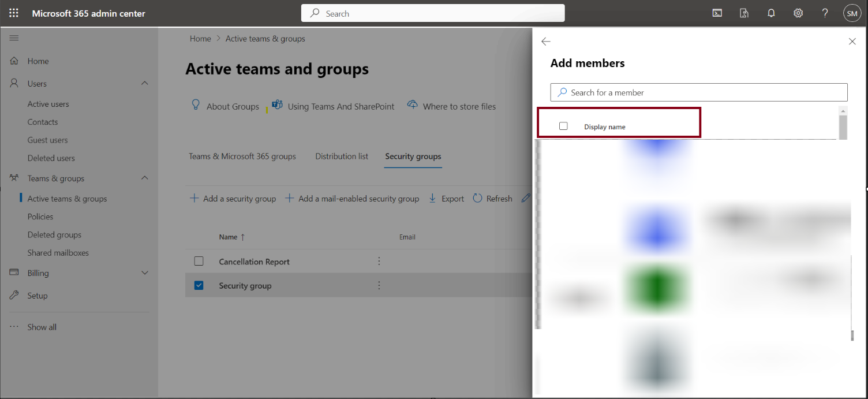Open More actions dots for Security group
Image resolution: width=868 pixels, height=399 pixels.
[379, 285]
